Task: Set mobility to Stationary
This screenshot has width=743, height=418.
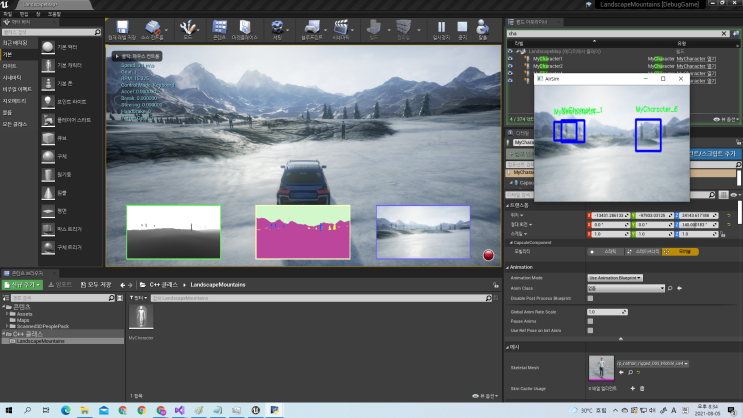Action: pyautogui.click(x=643, y=252)
